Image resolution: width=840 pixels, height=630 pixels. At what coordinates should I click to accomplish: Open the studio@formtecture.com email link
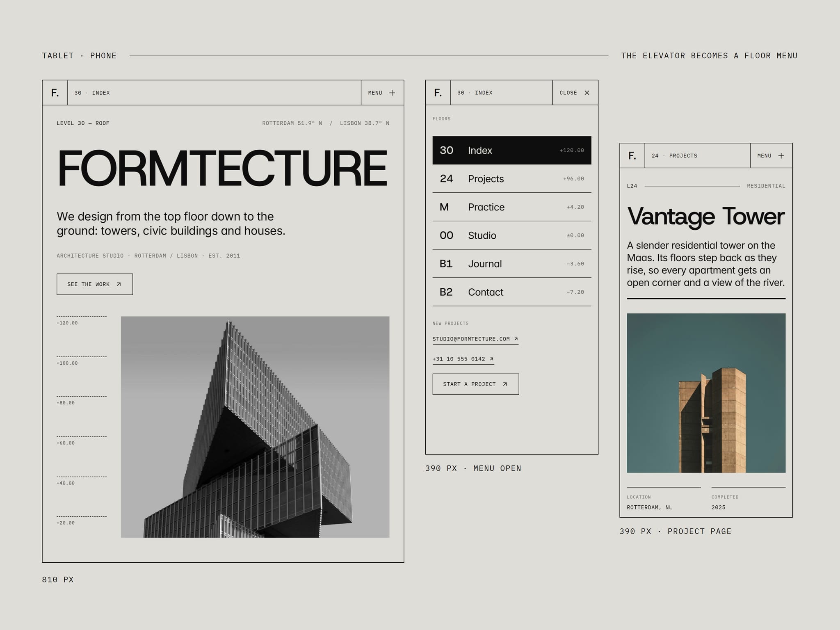(x=475, y=339)
